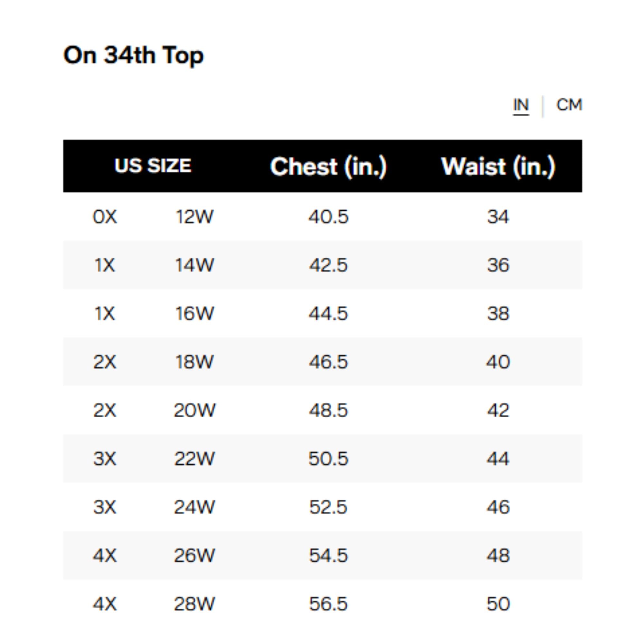This screenshot has height=644, width=644.
Task: Click the 16W size cell
Action: tap(194, 314)
